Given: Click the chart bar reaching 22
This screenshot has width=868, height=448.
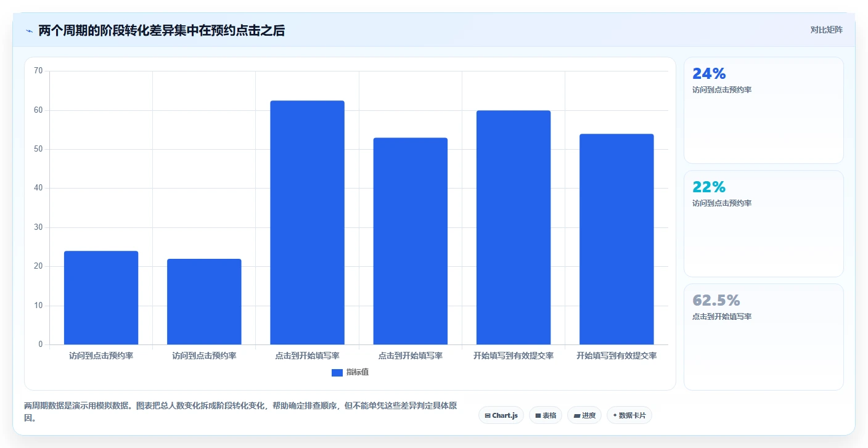Looking at the screenshot, I should pos(204,301).
